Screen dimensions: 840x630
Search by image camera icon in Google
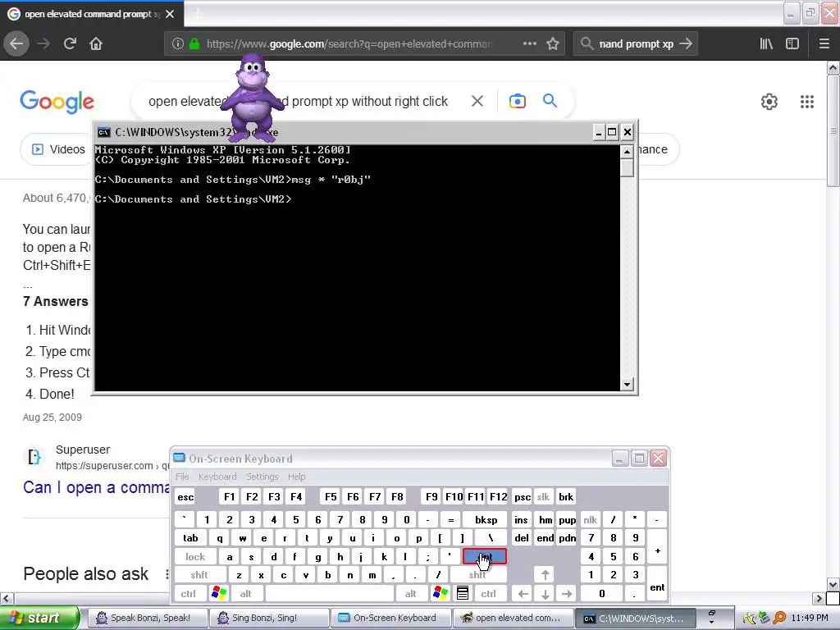pyautogui.click(x=517, y=101)
